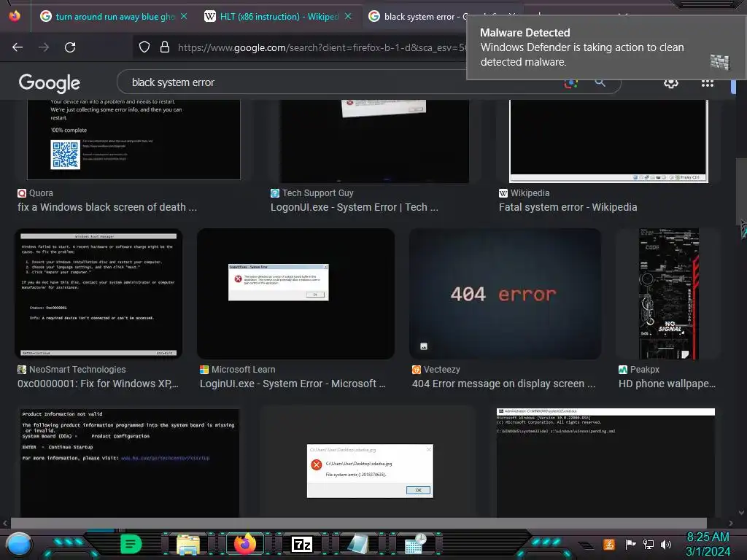Go forward to the next page
Image resolution: width=747 pixels, height=560 pixels.
pyautogui.click(x=44, y=47)
